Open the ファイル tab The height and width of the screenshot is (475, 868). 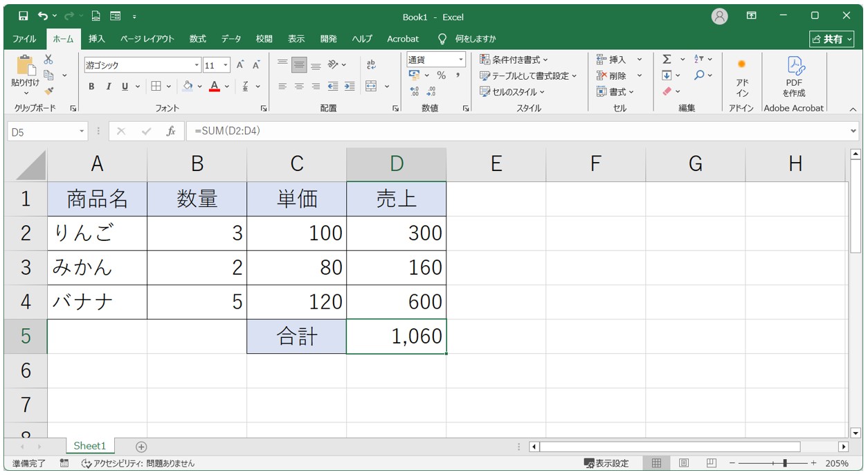pos(24,39)
